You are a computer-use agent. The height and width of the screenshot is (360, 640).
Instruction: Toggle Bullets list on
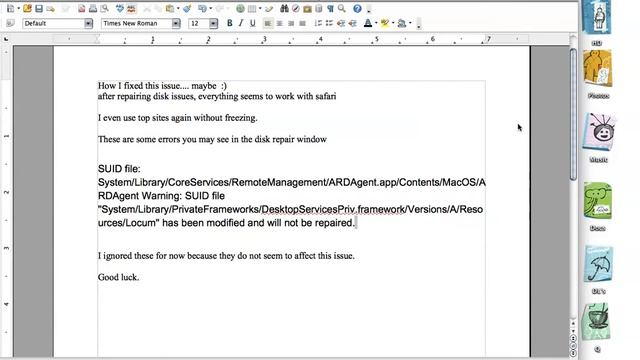[x=329, y=23]
